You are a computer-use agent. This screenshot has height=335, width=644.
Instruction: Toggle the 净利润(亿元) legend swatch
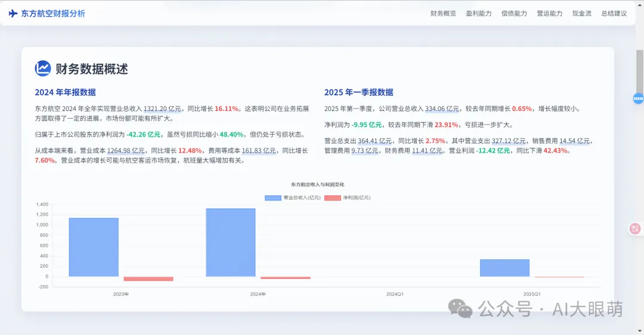(x=332, y=198)
